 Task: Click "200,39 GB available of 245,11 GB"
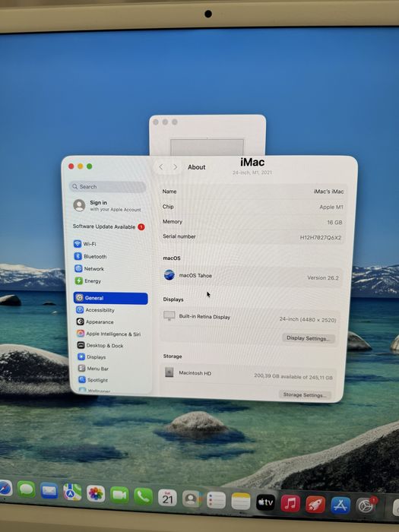[293, 376]
